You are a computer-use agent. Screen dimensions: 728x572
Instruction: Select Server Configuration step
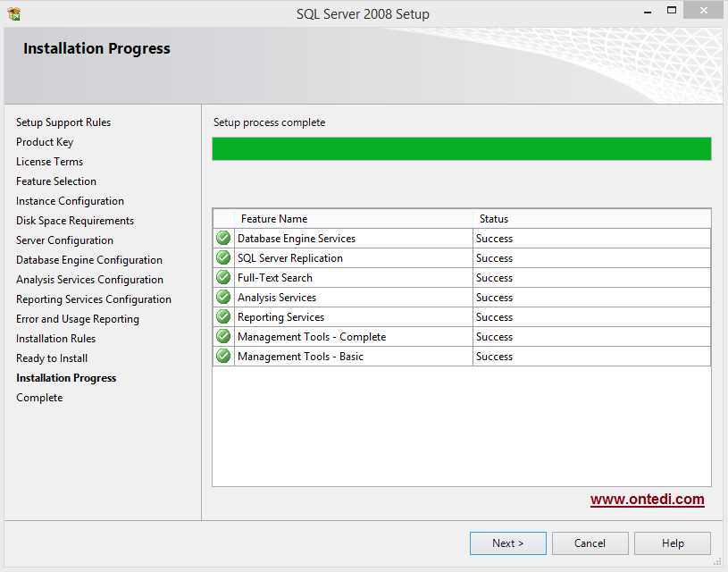[x=64, y=240]
